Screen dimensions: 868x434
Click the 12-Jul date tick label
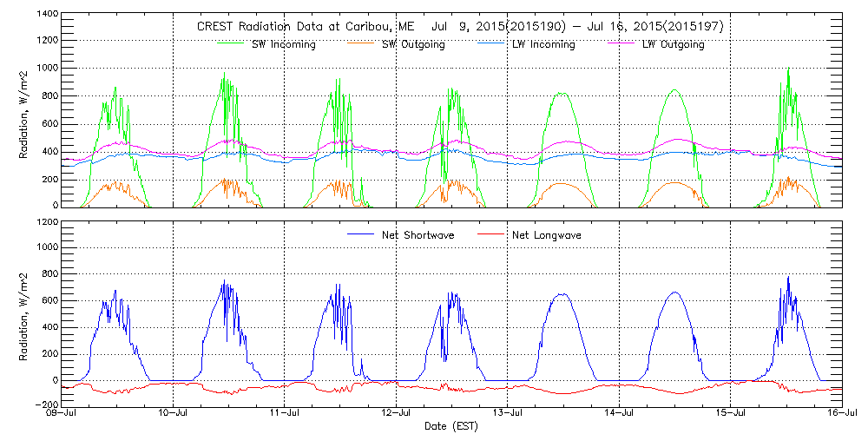397,413
